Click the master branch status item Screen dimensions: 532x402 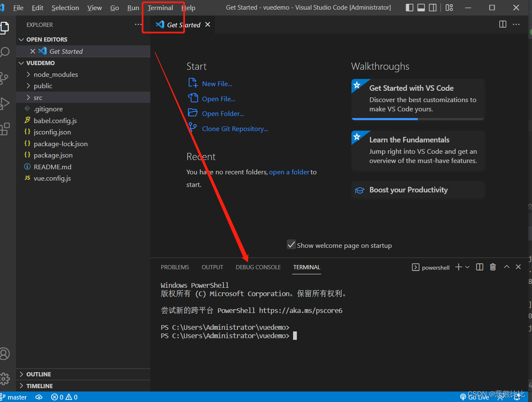(x=13, y=397)
